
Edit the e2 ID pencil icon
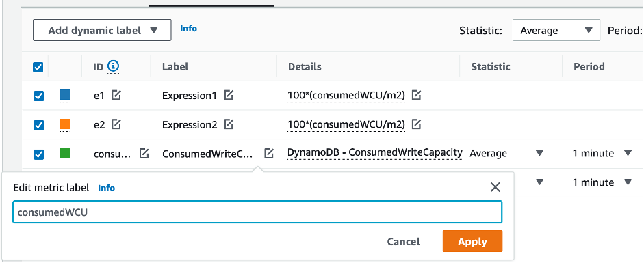coord(116,124)
